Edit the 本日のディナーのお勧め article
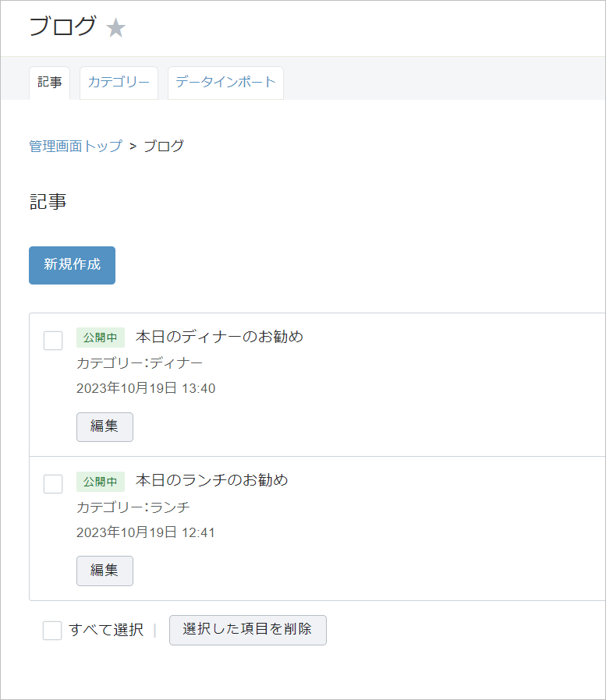The image size is (606, 700). [x=105, y=427]
